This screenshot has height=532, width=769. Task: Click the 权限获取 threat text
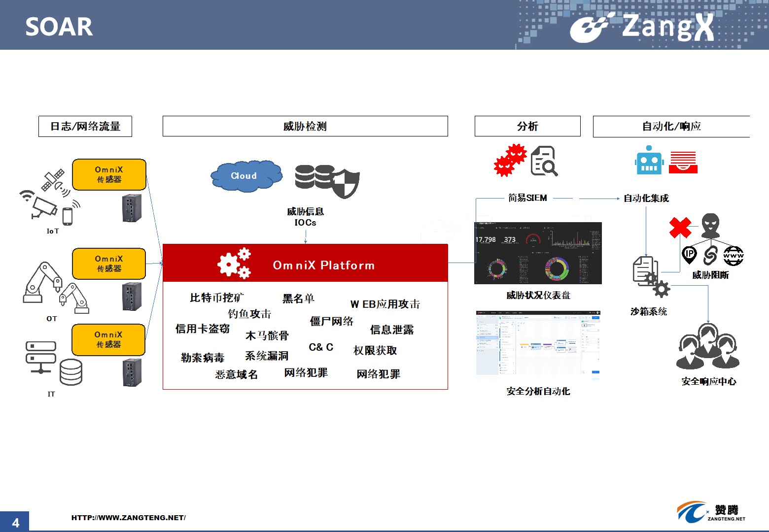click(x=375, y=350)
